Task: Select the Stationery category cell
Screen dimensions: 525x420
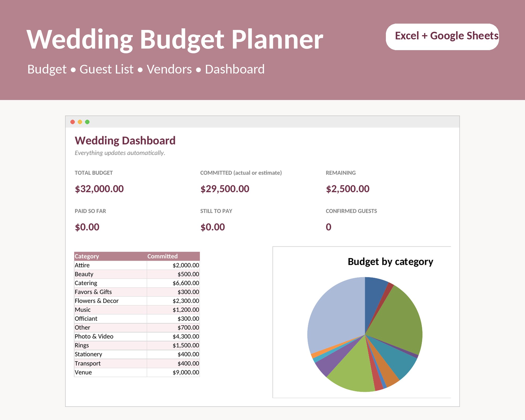Action: coord(111,354)
